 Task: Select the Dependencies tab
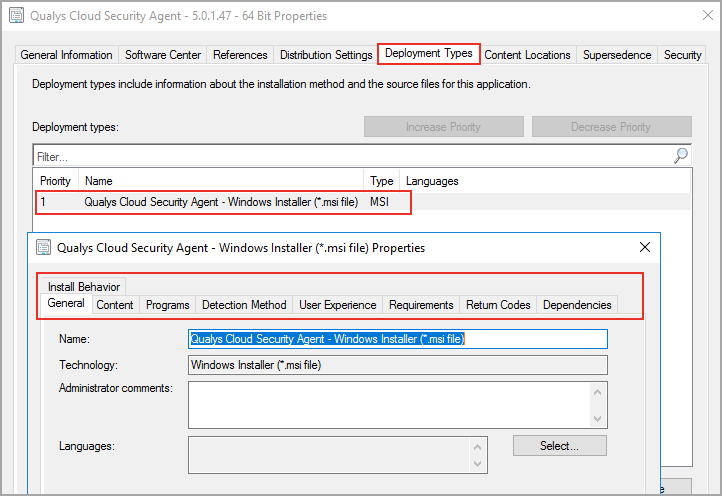(x=577, y=305)
